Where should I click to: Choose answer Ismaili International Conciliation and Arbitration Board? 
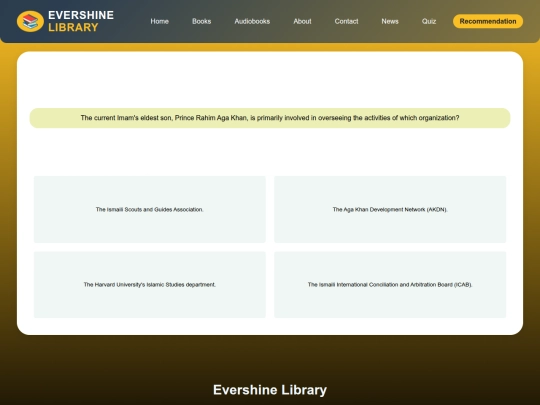click(x=390, y=285)
